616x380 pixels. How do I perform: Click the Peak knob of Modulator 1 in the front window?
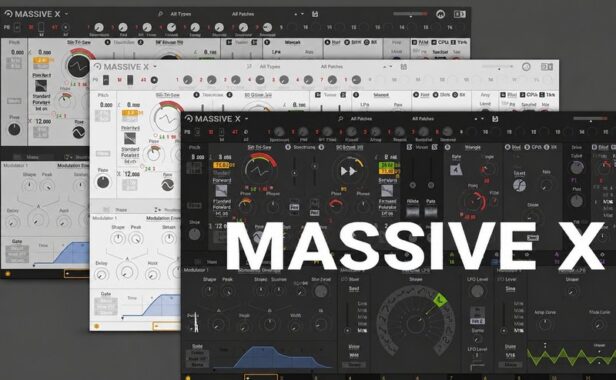pos(227,291)
